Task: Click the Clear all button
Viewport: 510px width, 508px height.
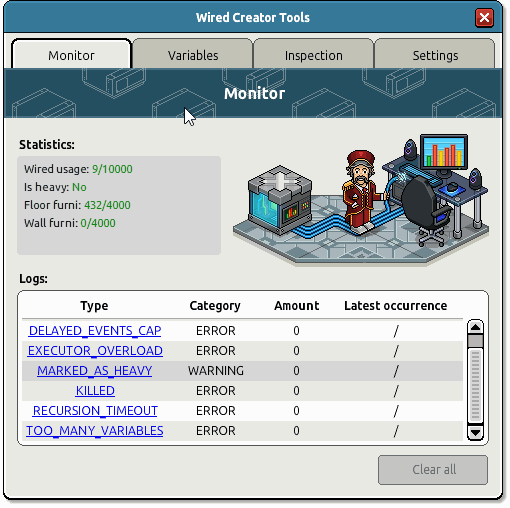Action: 433,469
